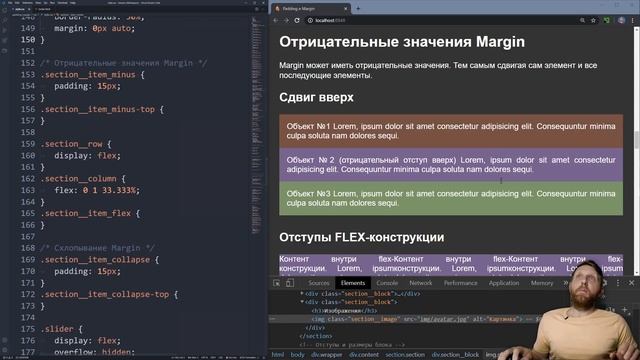Click the .slider selector on line 175

(x=57, y=329)
